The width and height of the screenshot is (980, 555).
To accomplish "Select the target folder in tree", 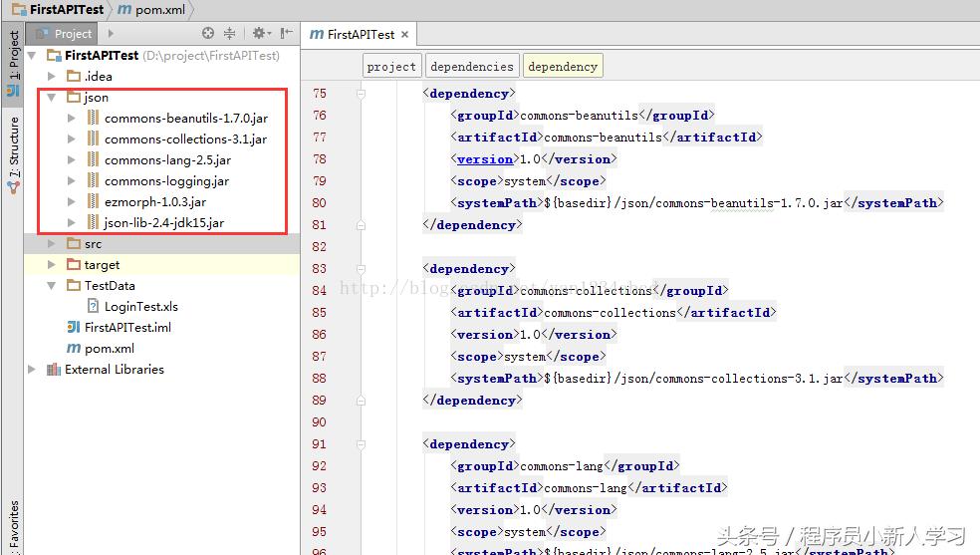I will pyautogui.click(x=102, y=265).
